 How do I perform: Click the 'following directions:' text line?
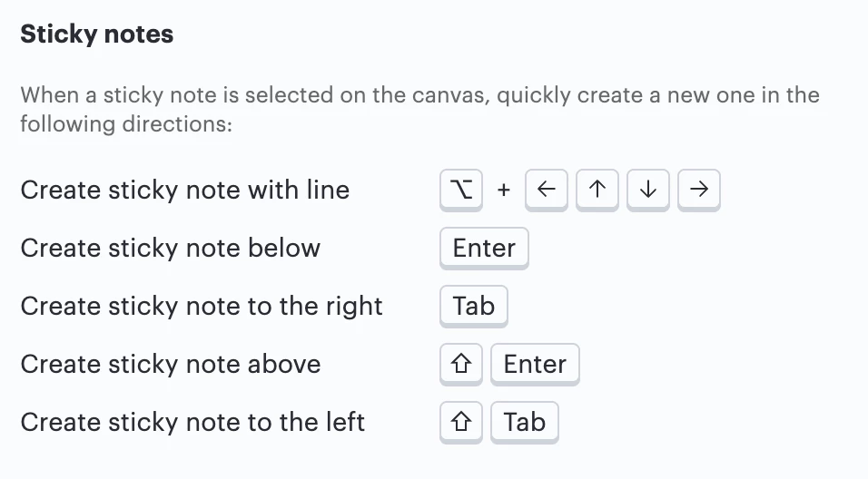[126, 122]
